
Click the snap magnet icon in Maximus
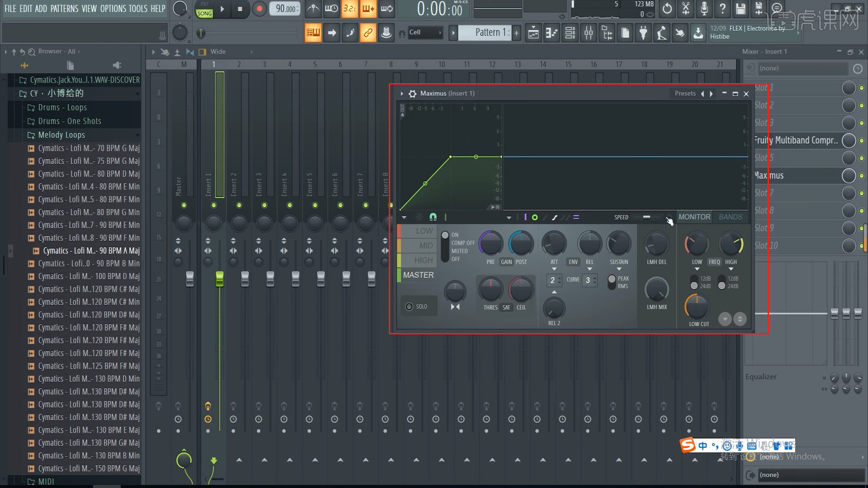(433, 217)
